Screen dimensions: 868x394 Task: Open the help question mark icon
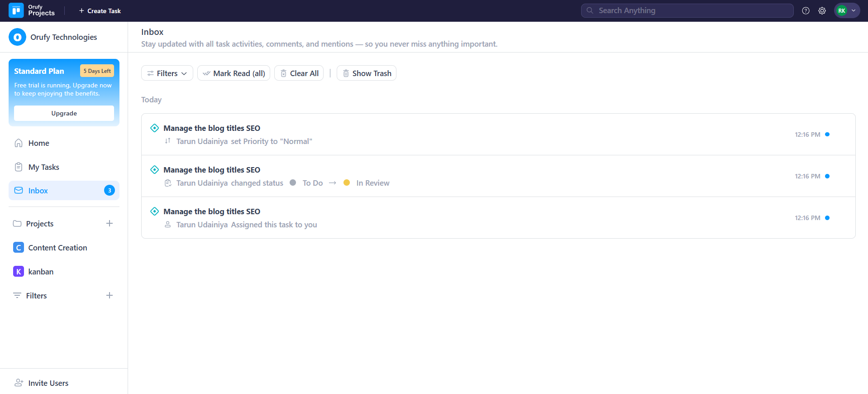(806, 11)
